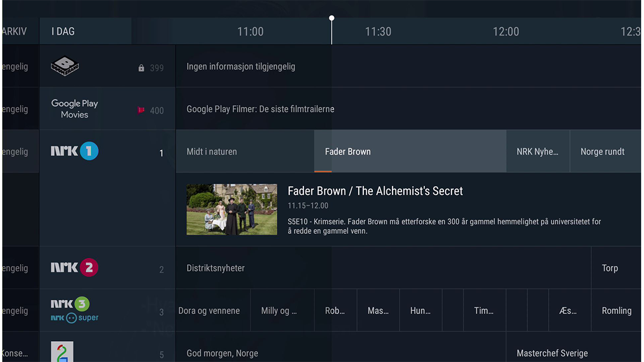The height and width of the screenshot is (362, 644).
Task: Click the movie reel icon beside channel 400
Action: click(141, 110)
